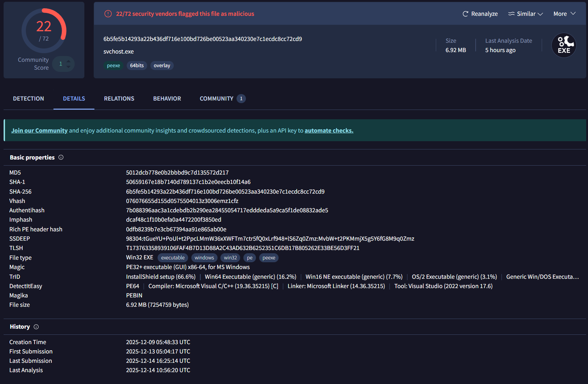Click the EXE file type thumbnail icon
Viewport: 588px width, 384px height.
pyautogui.click(x=564, y=45)
